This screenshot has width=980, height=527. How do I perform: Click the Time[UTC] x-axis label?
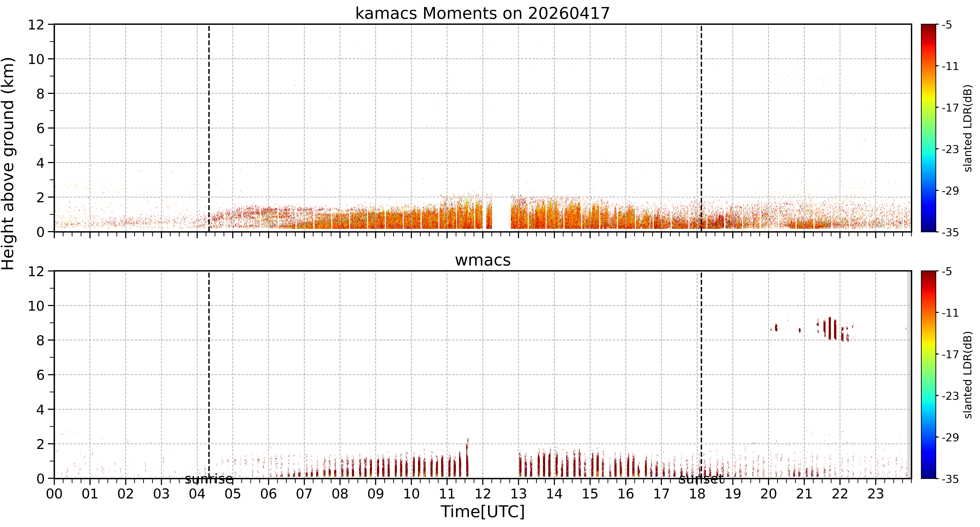[x=482, y=512]
